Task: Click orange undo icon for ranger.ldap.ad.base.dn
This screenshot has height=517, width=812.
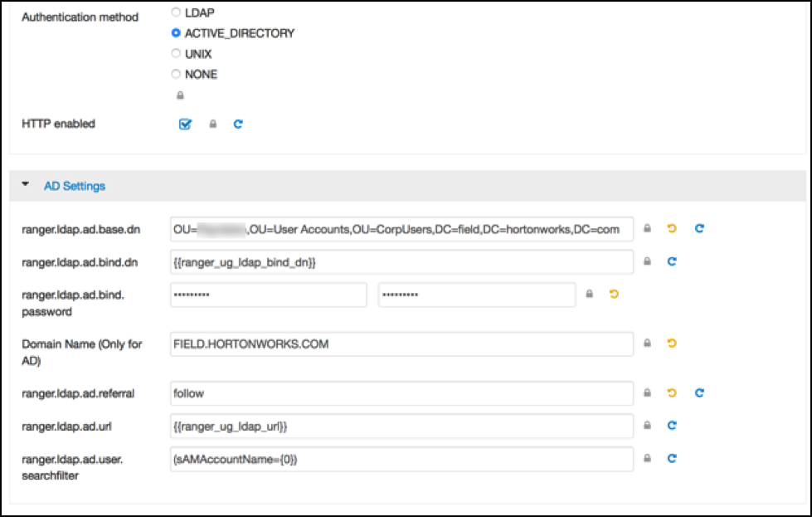Action: (672, 228)
